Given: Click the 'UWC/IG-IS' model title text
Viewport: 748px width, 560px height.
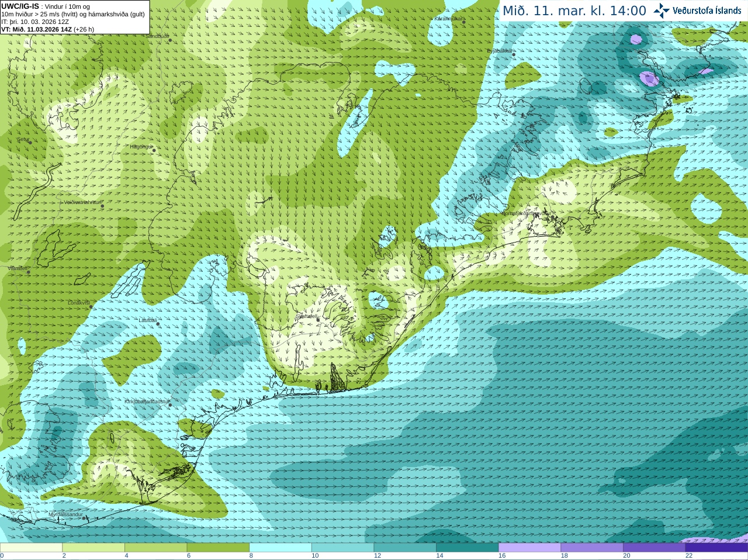Looking at the screenshot, I should coord(20,6).
